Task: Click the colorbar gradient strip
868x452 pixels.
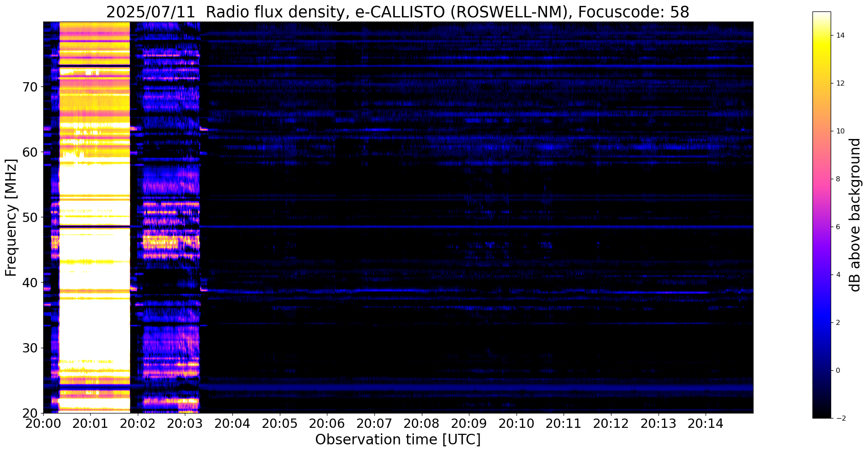Action: (821, 215)
